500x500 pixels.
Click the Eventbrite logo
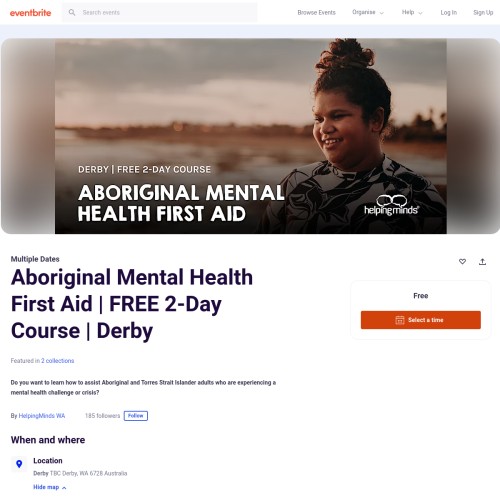[x=30, y=13]
